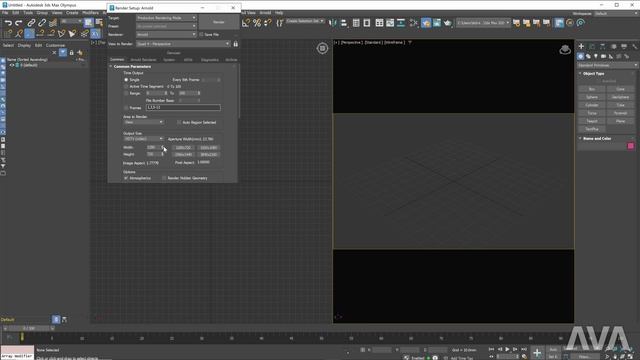The width and height of the screenshot is (640, 360).
Task: Select the Active Time Segment radio button
Action: point(126,87)
